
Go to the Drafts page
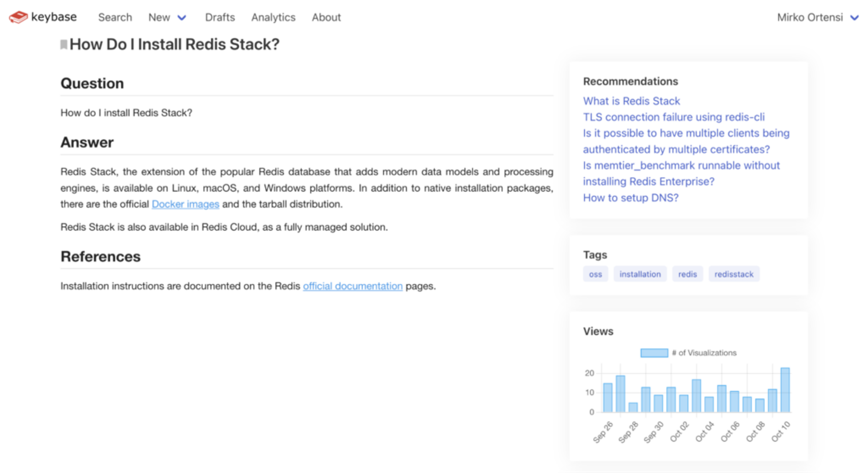pyautogui.click(x=220, y=18)
